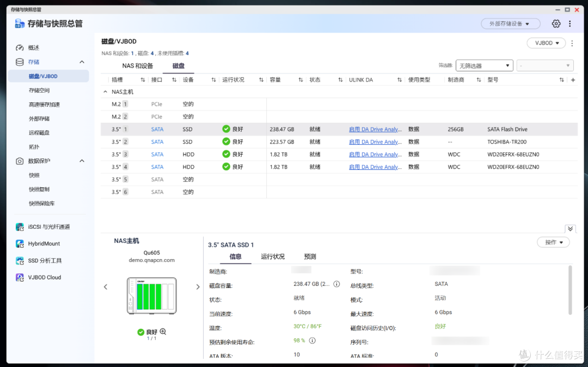Sort by the model column arrows

561,80
